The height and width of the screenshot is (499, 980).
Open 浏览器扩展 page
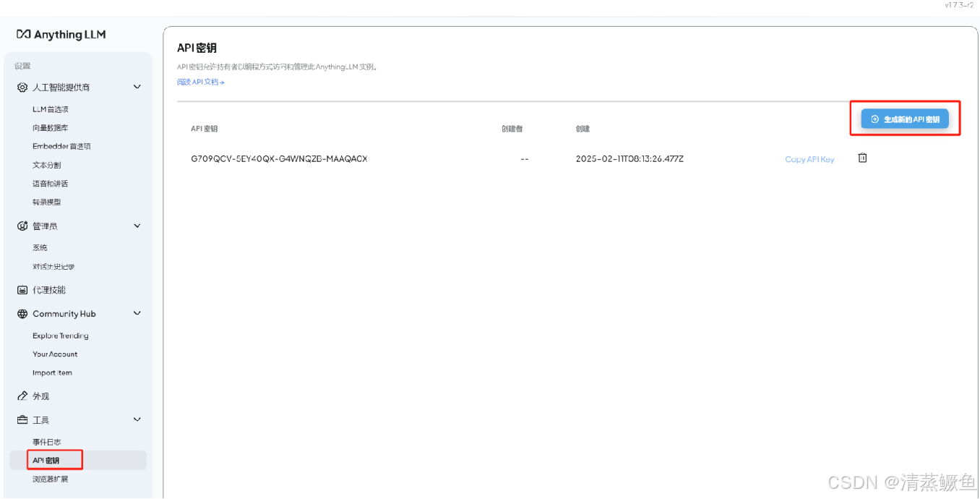click(51, 479)
